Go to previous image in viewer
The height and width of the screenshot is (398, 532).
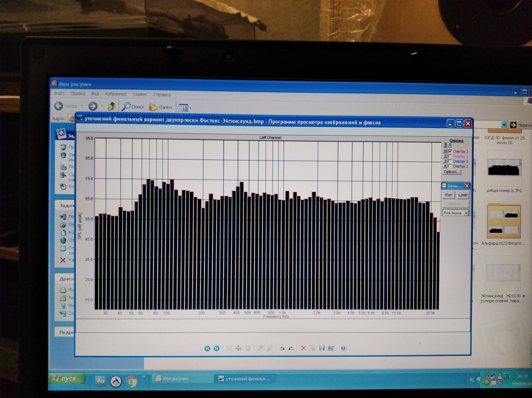207,348
